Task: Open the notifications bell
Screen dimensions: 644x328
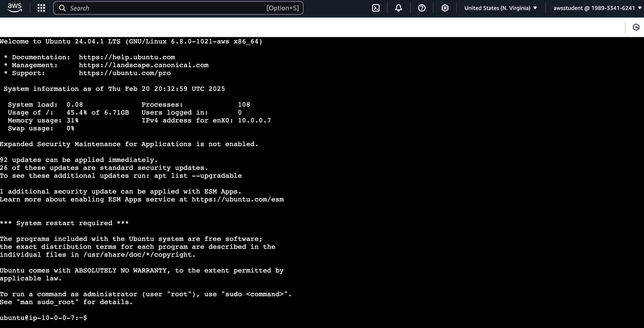Action: (x=399, y=8)
